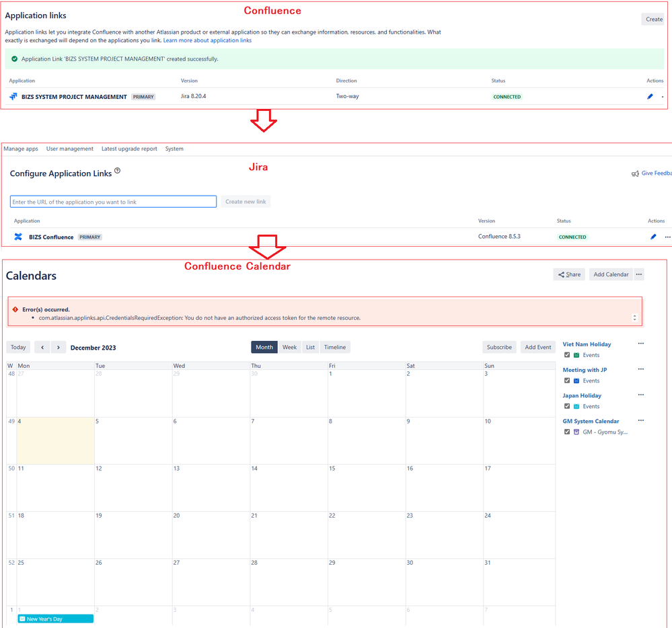Image resolution: width=672 pixels, height=628 pixels.
Task: Click PRIMARY badge beside BIZS Confluence
Action: click(x=90, y=237)
